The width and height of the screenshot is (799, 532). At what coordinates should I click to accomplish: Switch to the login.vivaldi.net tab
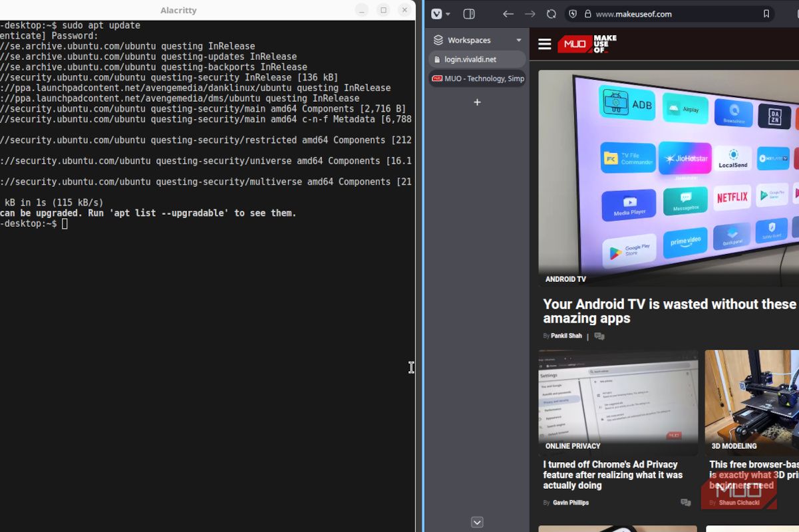click(x=477, y=59)
